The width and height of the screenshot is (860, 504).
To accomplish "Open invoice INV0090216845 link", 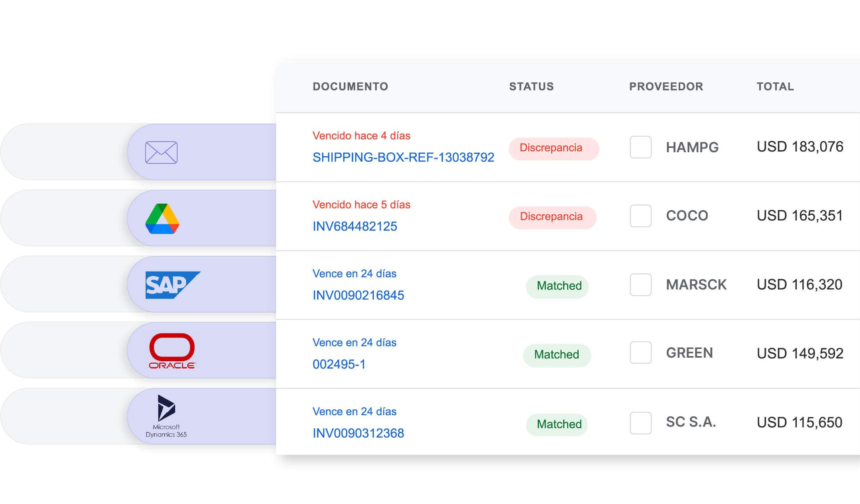I will coord(358,295).
